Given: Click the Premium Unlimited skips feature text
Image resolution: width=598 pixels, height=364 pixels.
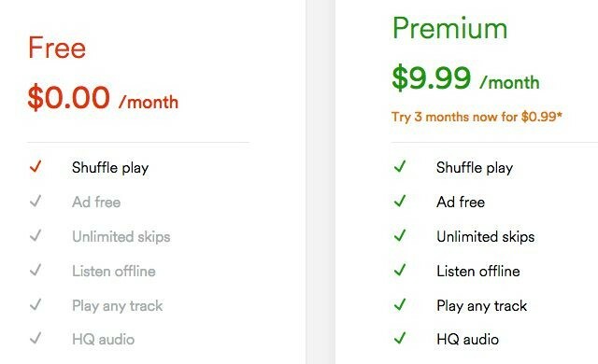Looking at the screenshot, I should [x=486, y=237].
